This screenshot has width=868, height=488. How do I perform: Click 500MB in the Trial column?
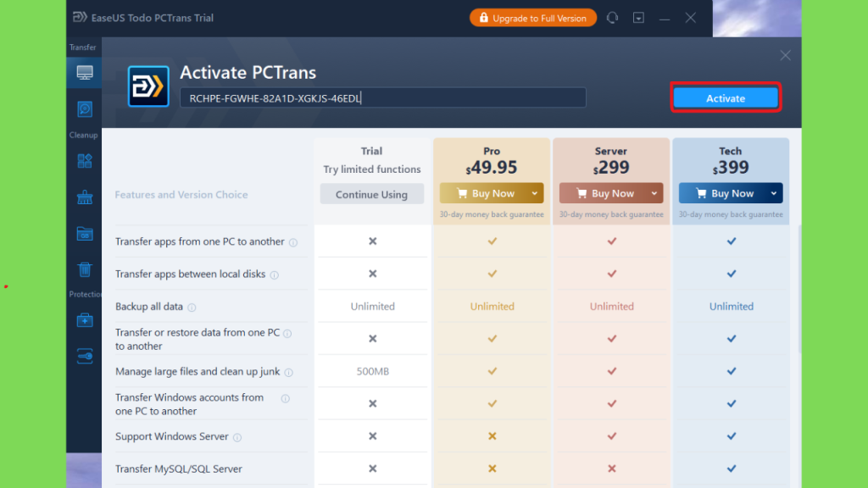pos(373,371)
